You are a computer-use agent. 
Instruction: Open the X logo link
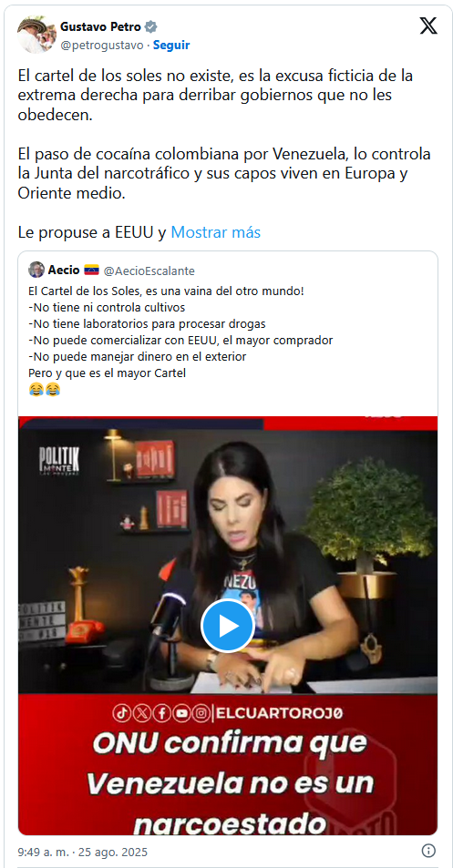pyautogui.click(x=428, y=26)
